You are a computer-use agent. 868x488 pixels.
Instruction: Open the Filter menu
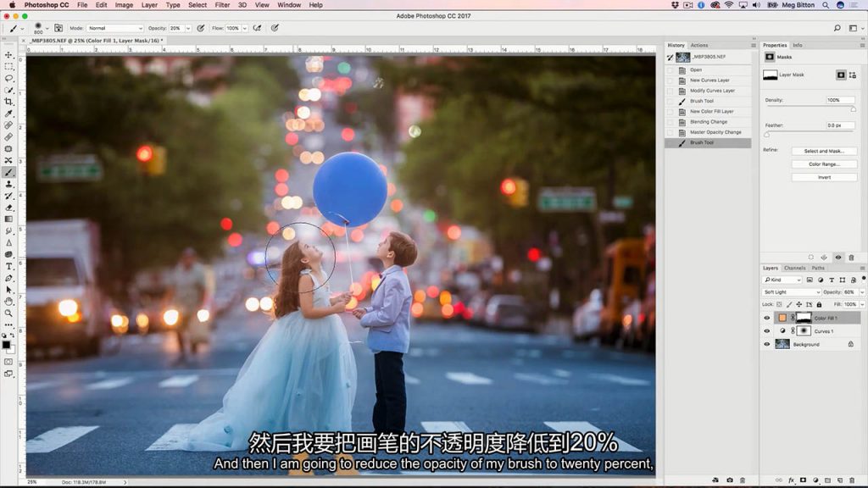click(x=221, y=4)
